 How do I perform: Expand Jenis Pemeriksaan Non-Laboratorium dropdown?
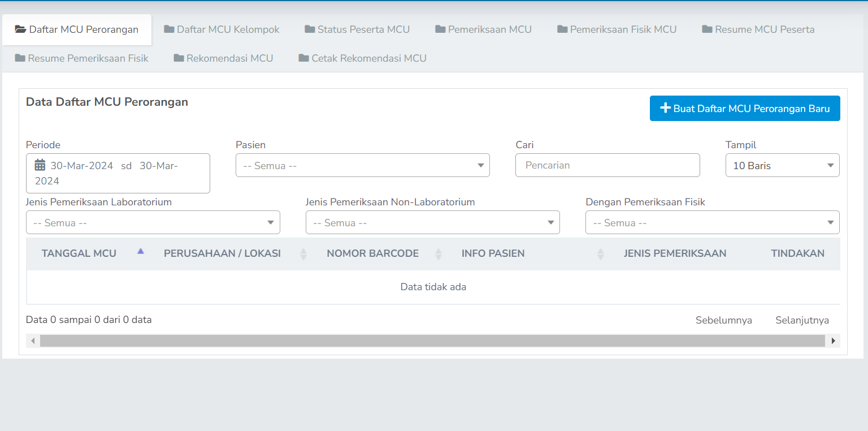[433, 222]
